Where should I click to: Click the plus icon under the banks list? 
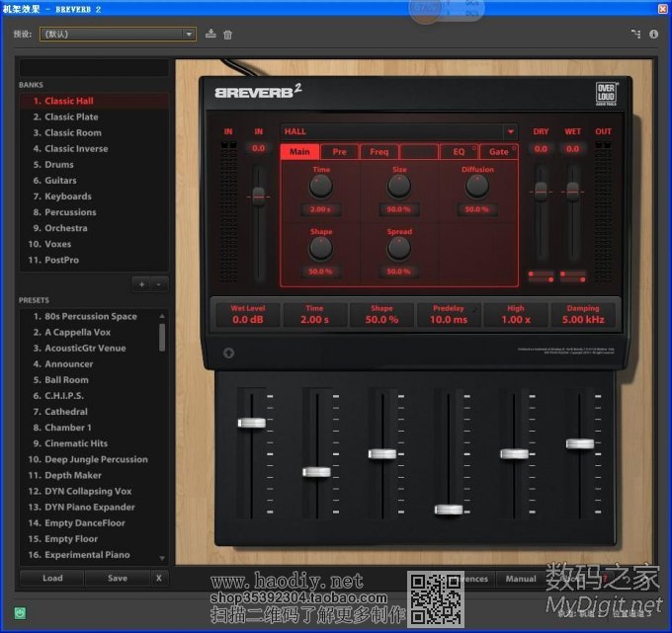coord(141,283)
